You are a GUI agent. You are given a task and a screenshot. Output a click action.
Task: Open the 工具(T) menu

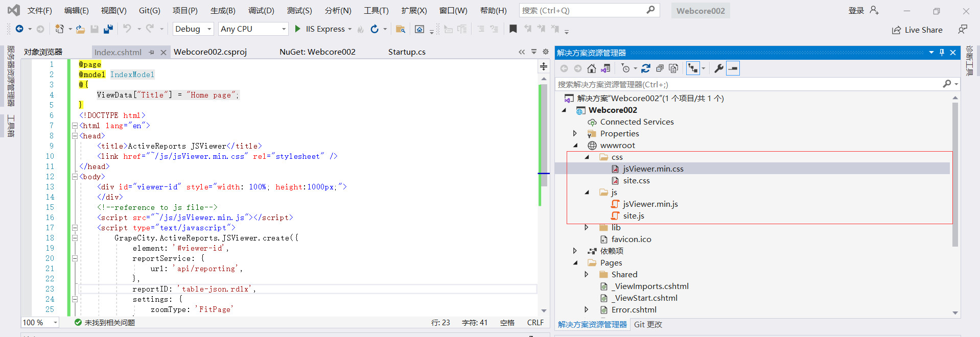click(376, 10)
